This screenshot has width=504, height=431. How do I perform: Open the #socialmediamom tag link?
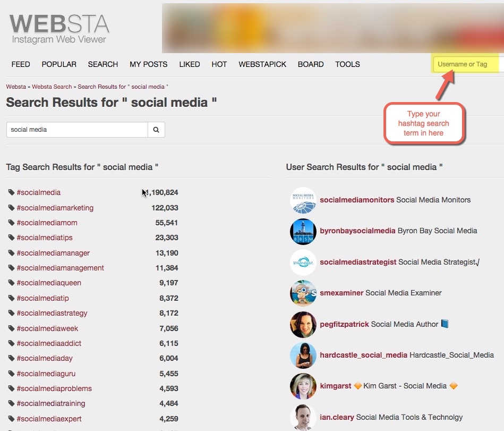tap(47, 223)
